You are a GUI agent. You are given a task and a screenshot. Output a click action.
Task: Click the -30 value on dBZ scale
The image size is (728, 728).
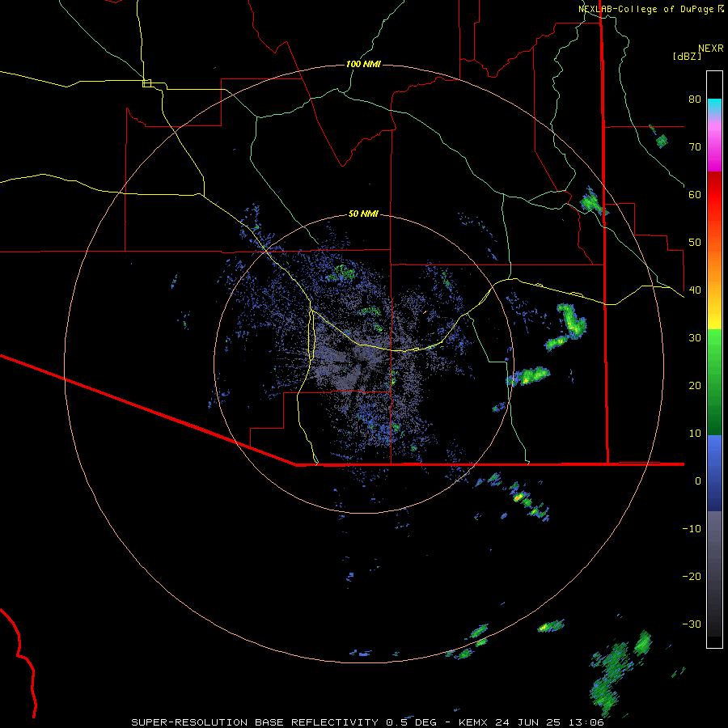pos(692,624)
